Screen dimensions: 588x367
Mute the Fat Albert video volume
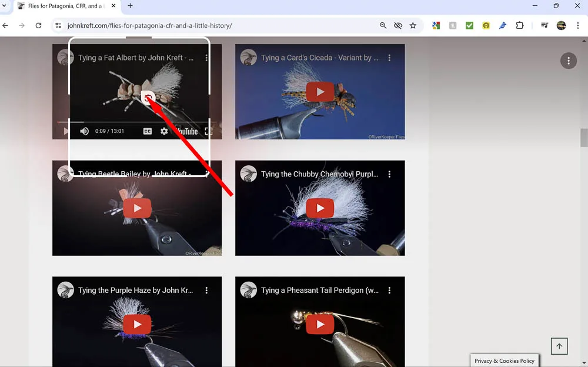pos(84,131)
